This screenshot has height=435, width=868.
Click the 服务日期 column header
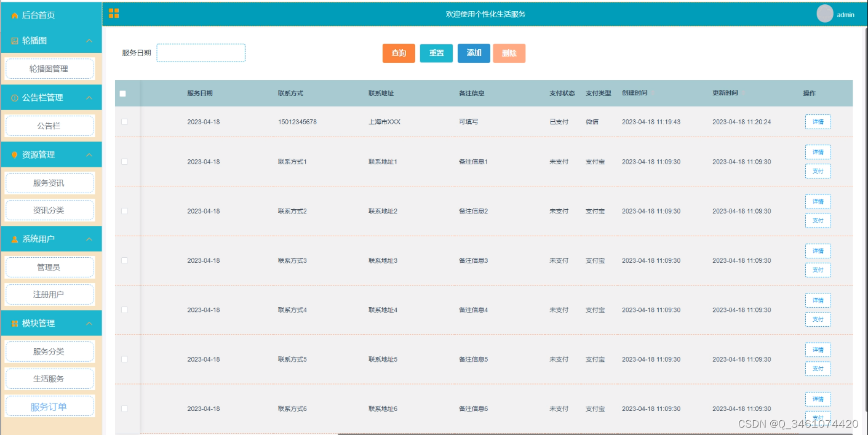(200, 94)
